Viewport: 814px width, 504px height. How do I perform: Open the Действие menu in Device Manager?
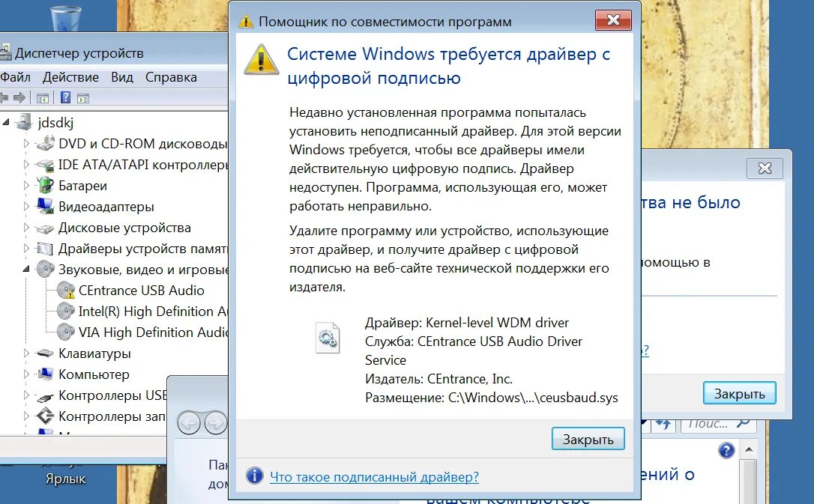click(x=70, y=77)
